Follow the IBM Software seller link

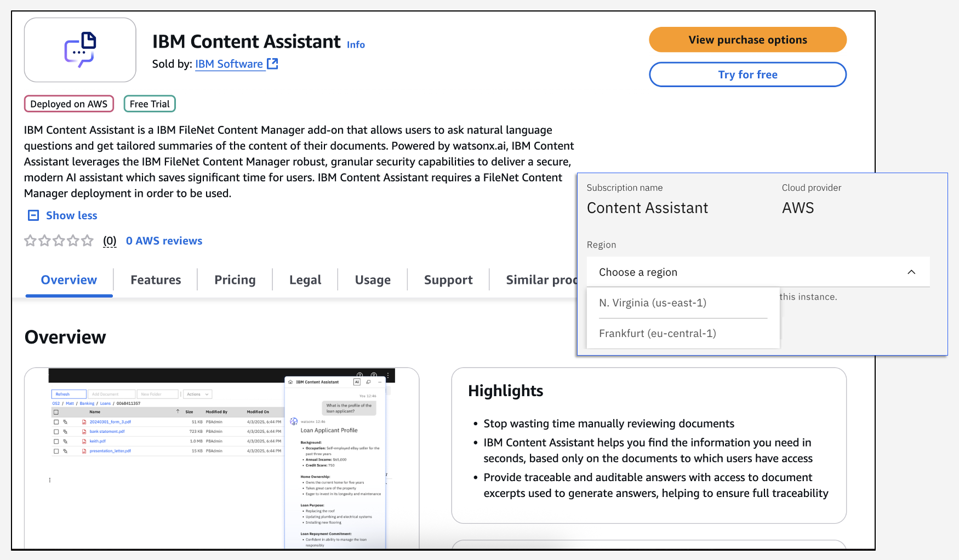[229, 64]
